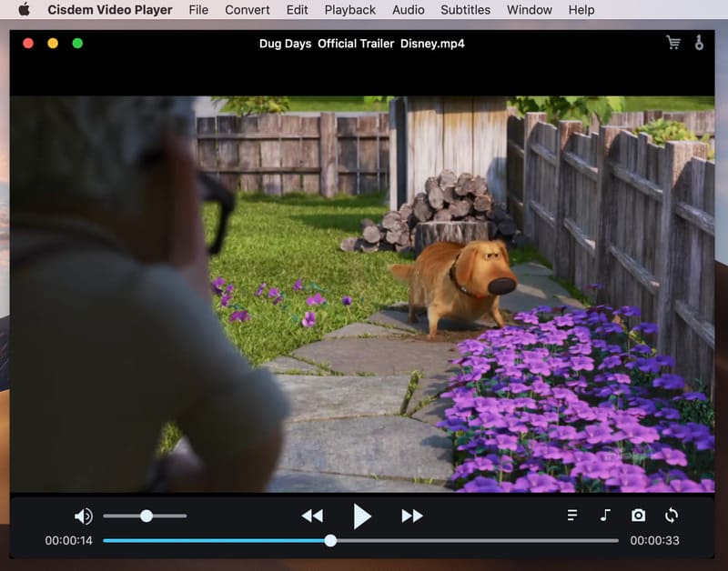
Task: Mute audio with the speaker icon
Action: (84, 516)
